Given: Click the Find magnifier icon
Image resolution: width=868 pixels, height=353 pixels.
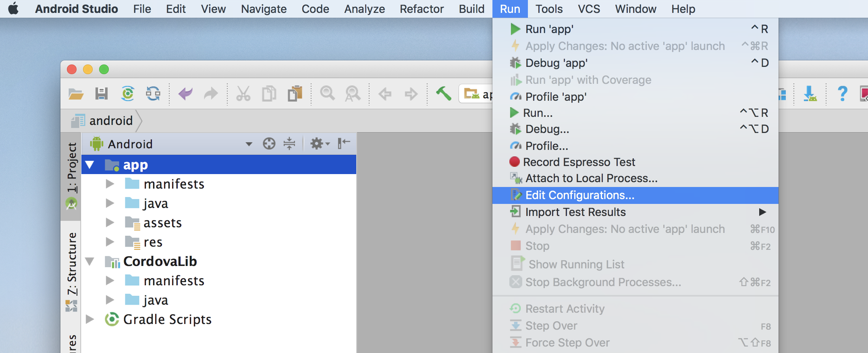Looking at the screenshot, I should (327, 93).
